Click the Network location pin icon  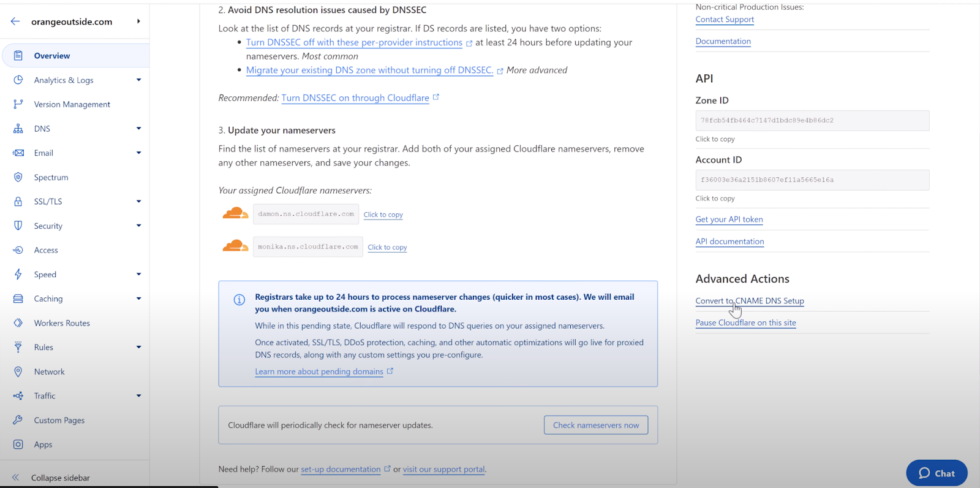point(18,372)
